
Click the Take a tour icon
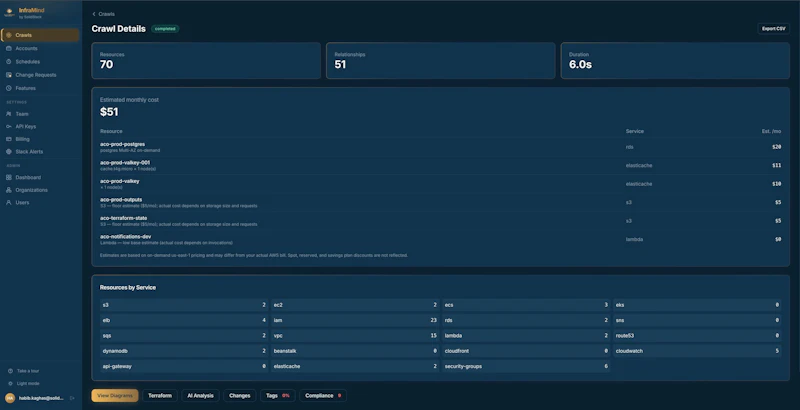(10, 371)
